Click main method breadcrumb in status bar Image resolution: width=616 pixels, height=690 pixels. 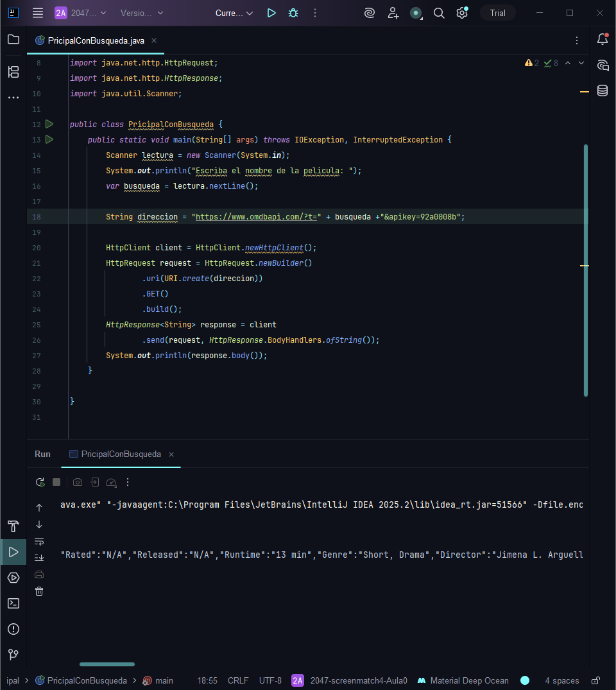point(157,680)
